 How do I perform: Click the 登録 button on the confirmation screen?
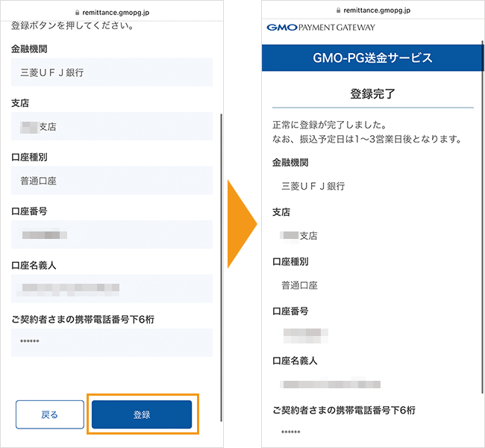[x=142, y=414]
